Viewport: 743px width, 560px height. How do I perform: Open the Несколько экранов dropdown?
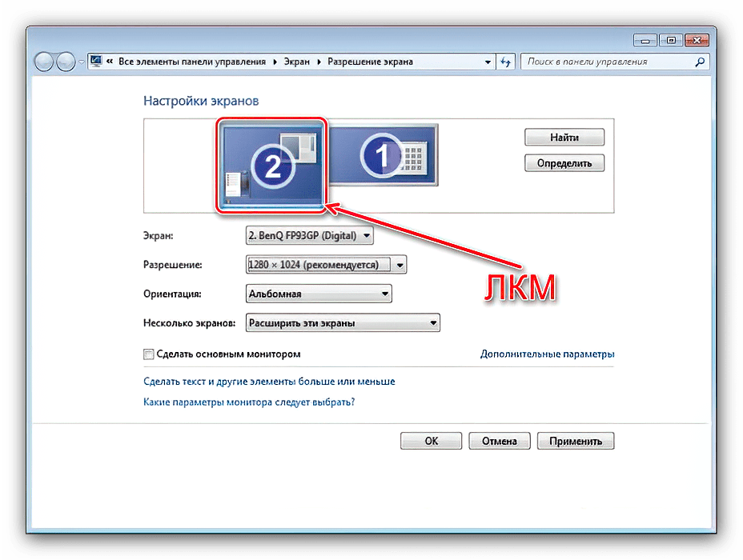343,323
